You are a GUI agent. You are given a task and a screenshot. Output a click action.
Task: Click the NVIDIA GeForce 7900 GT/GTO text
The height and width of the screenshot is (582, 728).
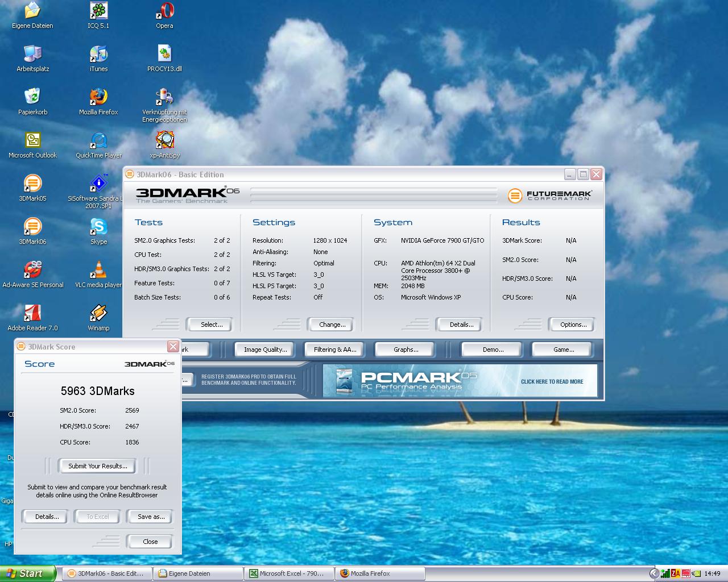coord(442,240)
